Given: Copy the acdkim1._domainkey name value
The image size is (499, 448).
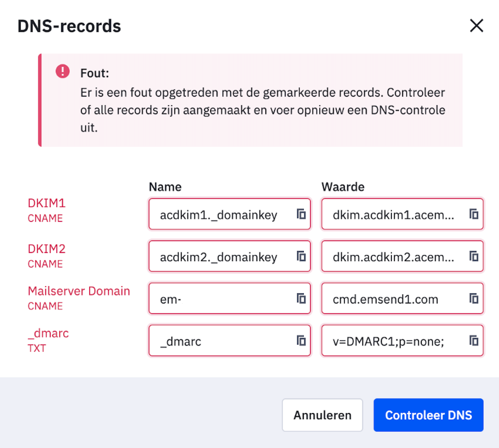Looking at the screenshot, I should pos(301,214).
